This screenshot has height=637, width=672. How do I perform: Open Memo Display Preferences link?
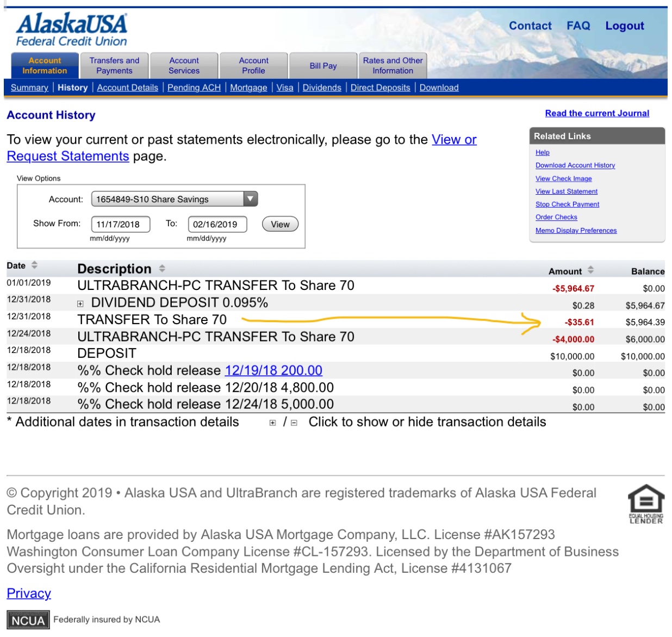[576, 231]
